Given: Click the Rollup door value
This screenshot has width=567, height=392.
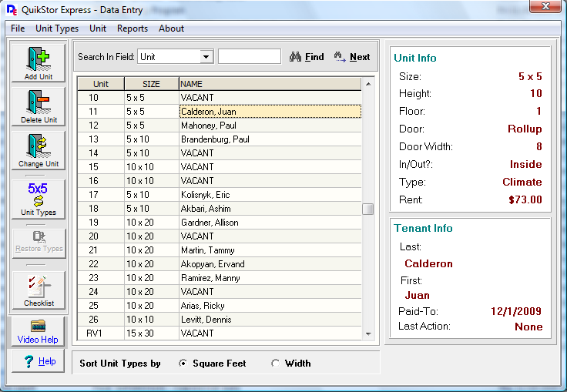Looking at the screenshot, I should click(x=525, y=129).
